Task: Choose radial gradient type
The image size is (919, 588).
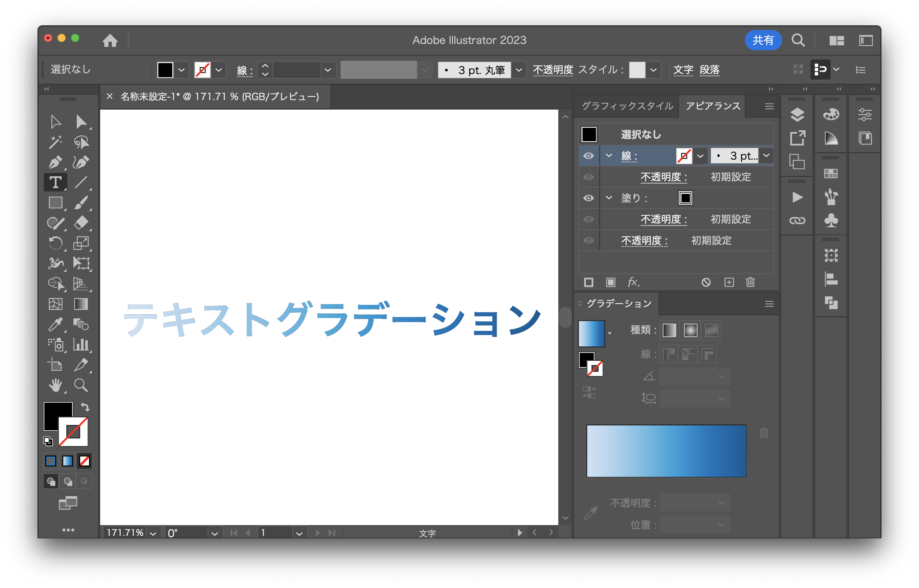Action: (690, 330)
